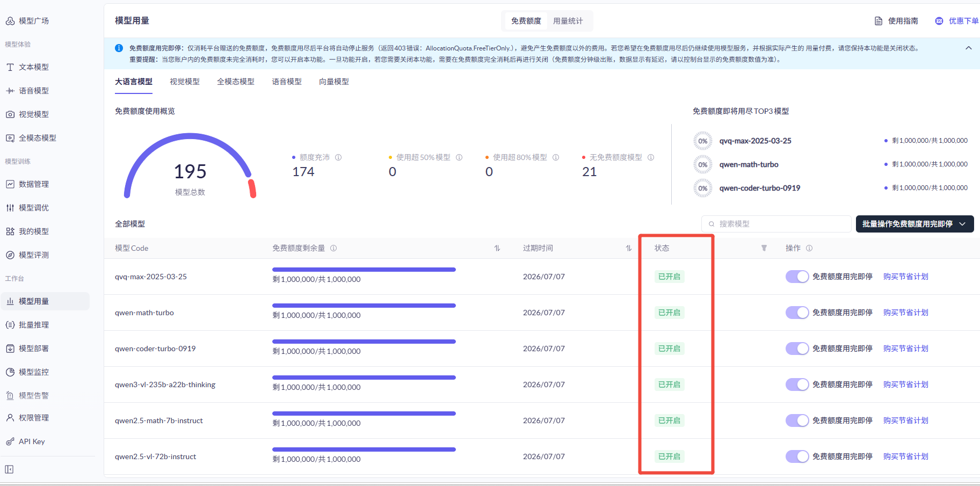Click 购买节省计划 for qwen-coder-turbo-0919
The height and width of the screenshot is (486, 980).
point(905,349)
